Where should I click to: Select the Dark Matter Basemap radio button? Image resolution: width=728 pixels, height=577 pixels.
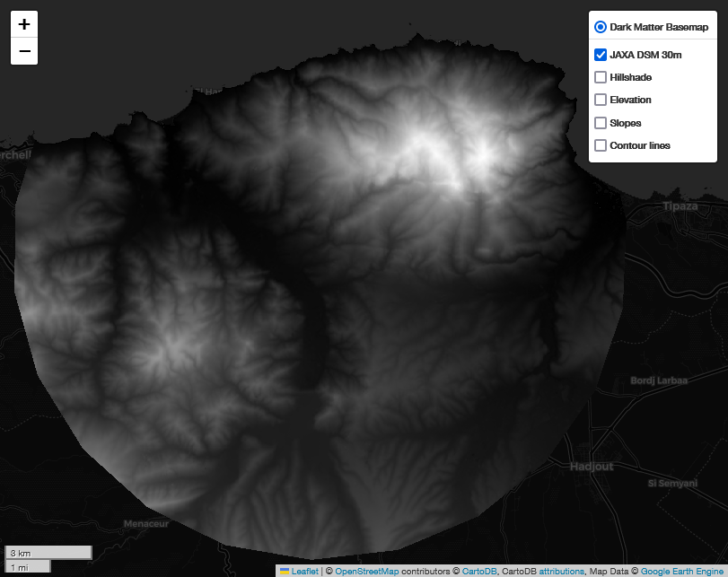[x=600, y=26]
